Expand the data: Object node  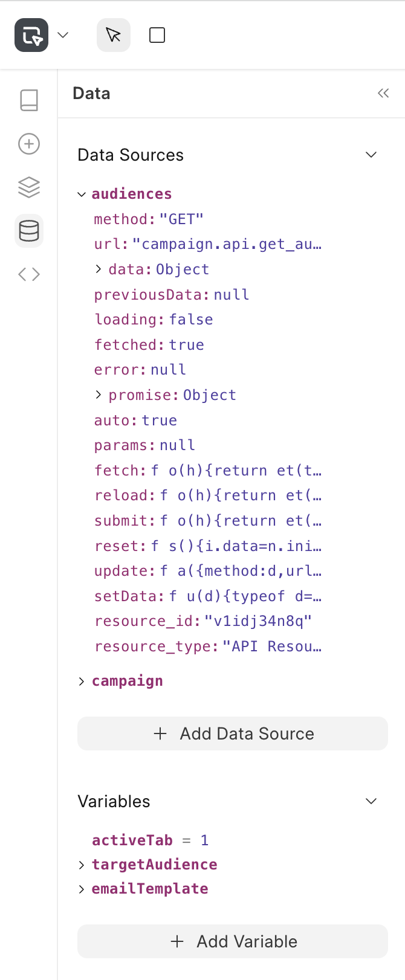pyautogui.click(x=99, y=269)
